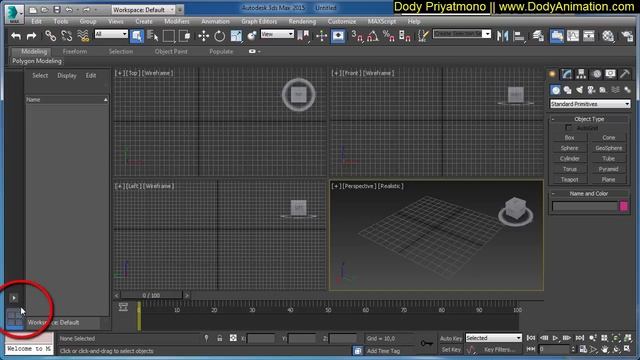This screenshot has height=360, width=640.
Task: Open Select by Name dialog icon
Action: (x=152, y=36)
